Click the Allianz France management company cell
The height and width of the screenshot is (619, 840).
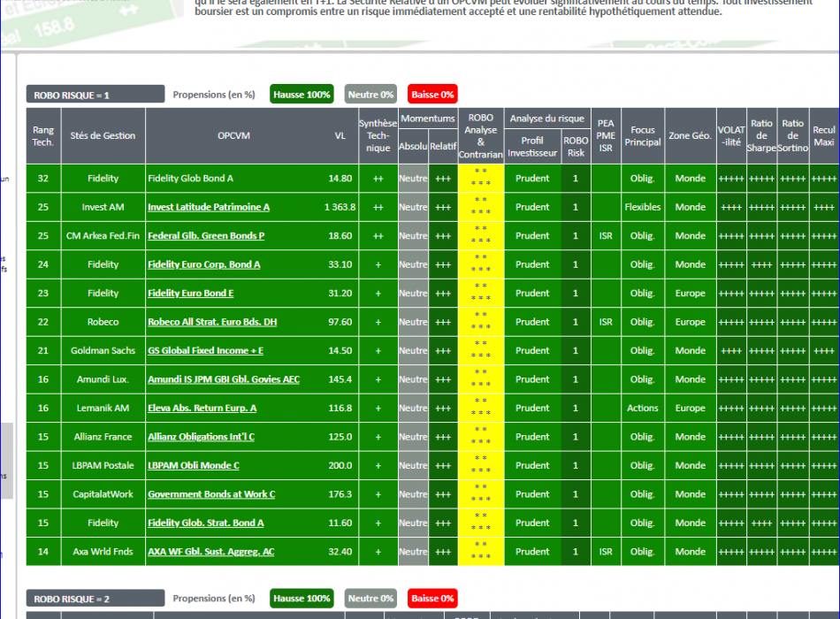[103, 437]
